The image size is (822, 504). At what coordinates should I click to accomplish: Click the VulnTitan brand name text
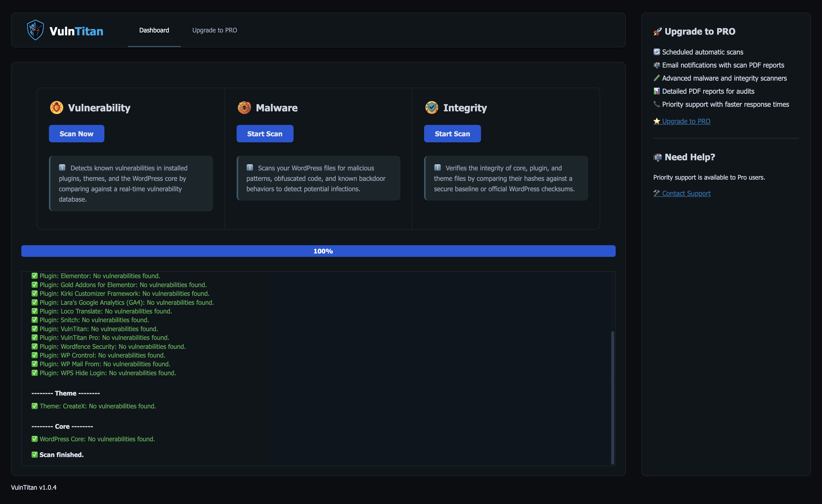tap(76, 31)
